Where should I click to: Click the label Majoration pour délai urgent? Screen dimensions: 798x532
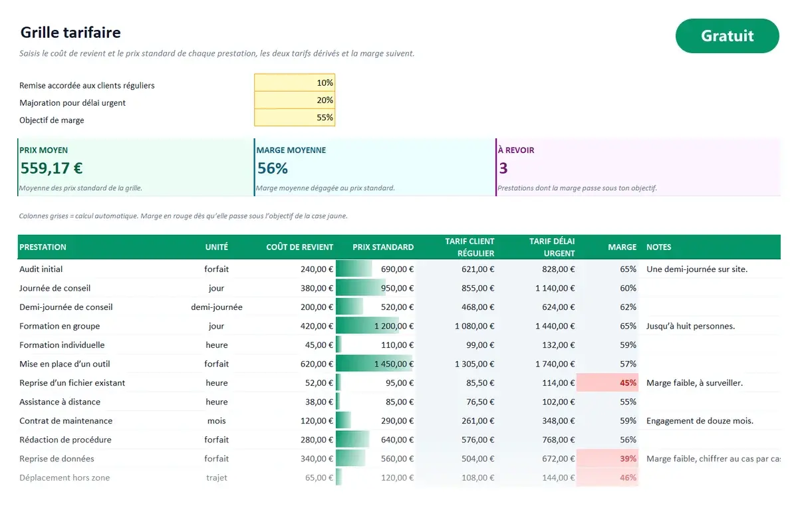point(72,103)
